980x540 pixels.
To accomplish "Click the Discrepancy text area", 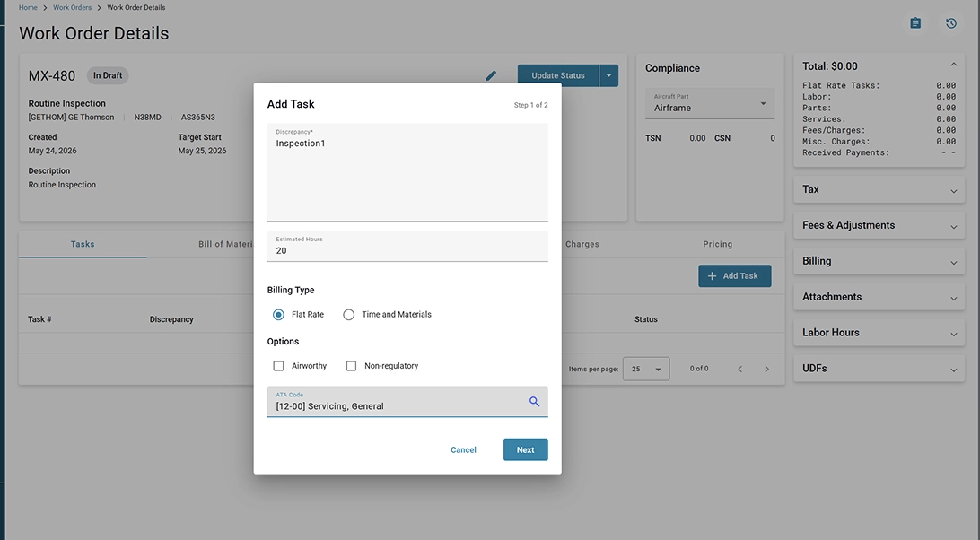I will pos(407,172).
